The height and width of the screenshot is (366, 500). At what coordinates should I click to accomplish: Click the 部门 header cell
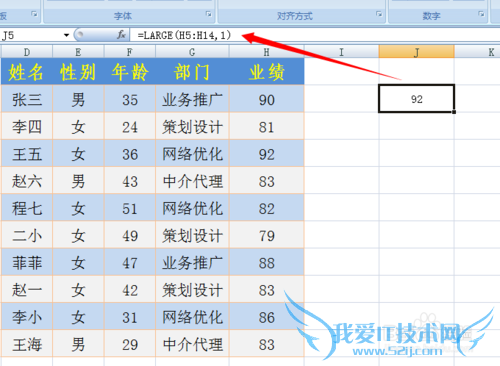click(x=192, y=72)
